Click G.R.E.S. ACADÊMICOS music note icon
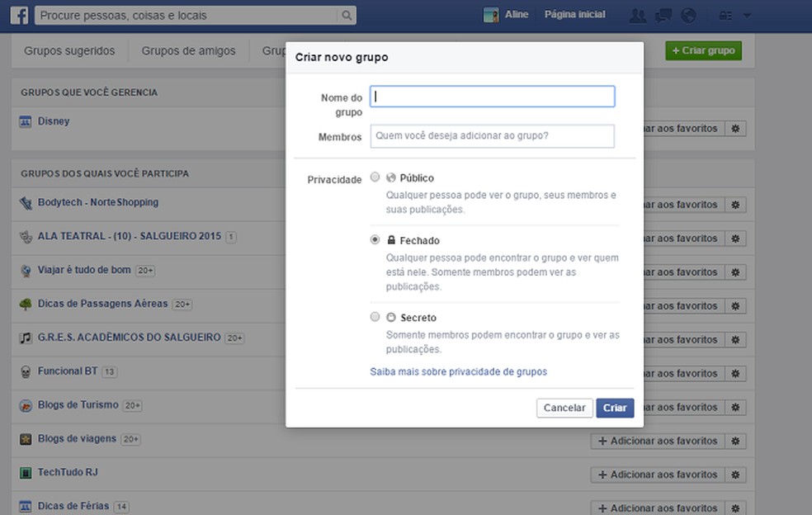The image size is (812, 515). (x=26, y=338)
